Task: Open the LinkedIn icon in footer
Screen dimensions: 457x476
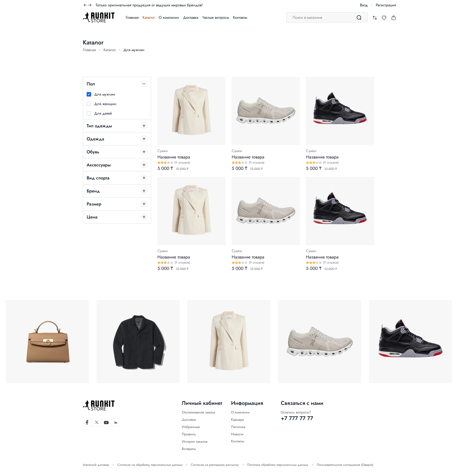Action: pyautogui.click(x=116, y=422)
